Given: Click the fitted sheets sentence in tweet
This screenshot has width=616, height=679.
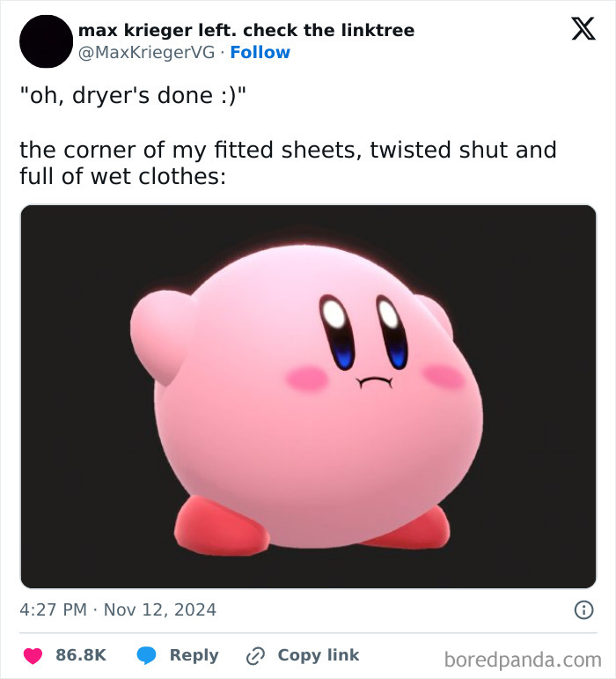Looking at the screenshot, I should [x=288, y=163].
